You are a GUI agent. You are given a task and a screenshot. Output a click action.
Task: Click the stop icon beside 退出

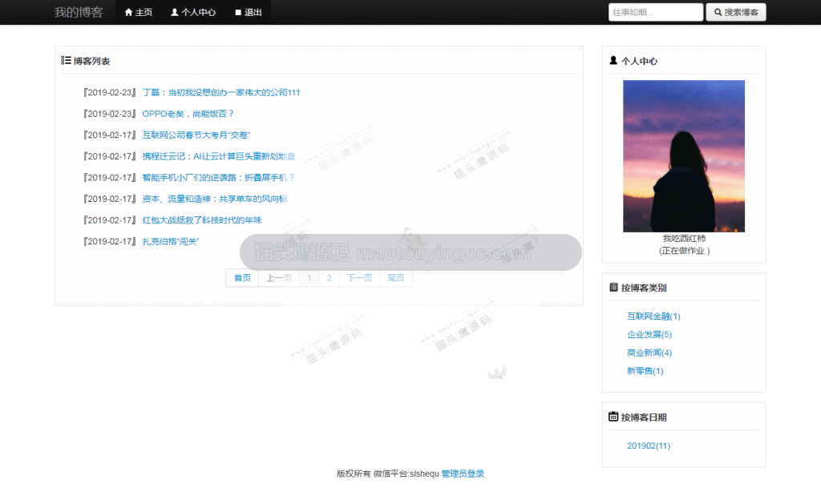(238, 12)
